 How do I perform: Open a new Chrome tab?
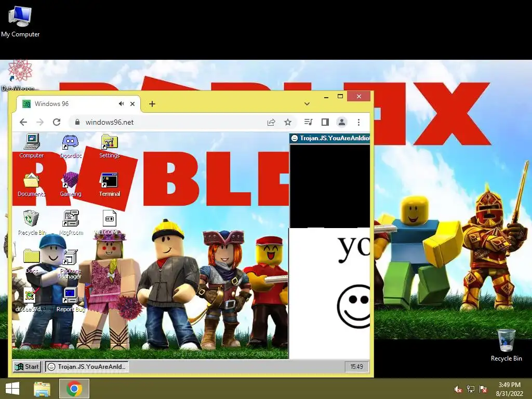pos(152,104)
